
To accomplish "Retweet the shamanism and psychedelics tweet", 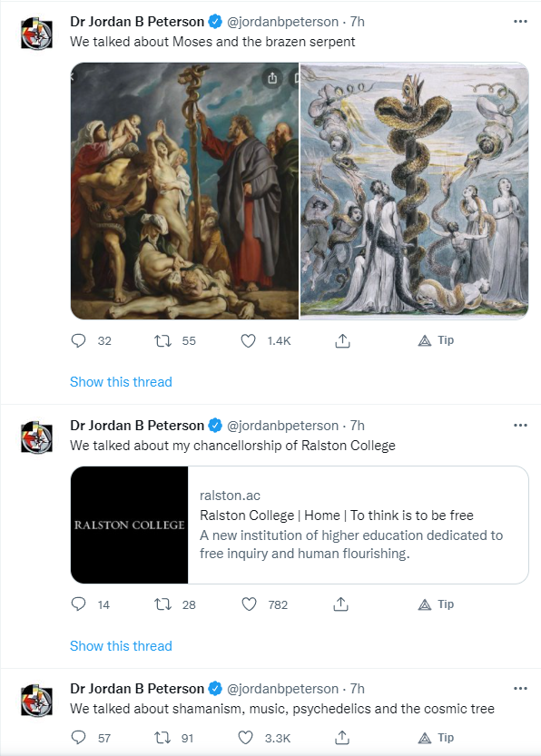I will [x=162, y=738].
